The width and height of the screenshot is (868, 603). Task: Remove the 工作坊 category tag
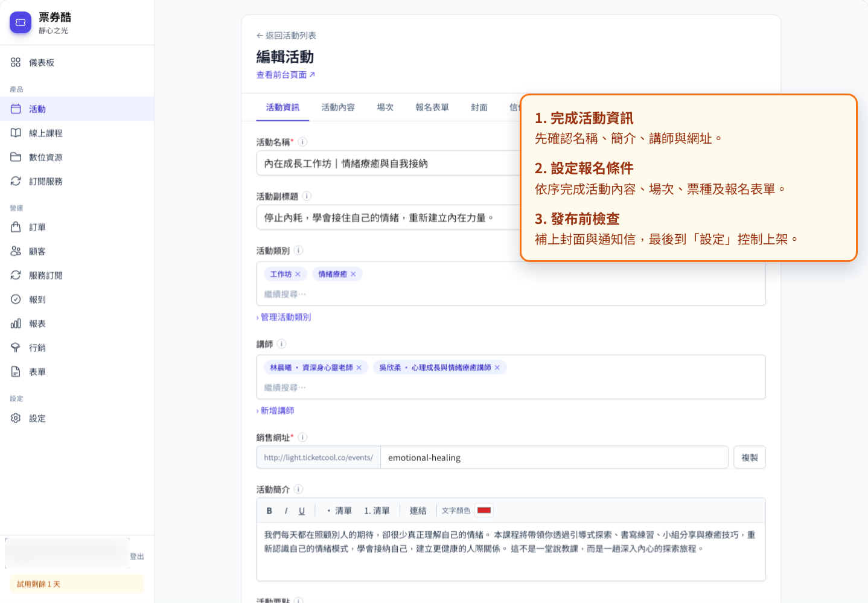(x=298, y=274)
